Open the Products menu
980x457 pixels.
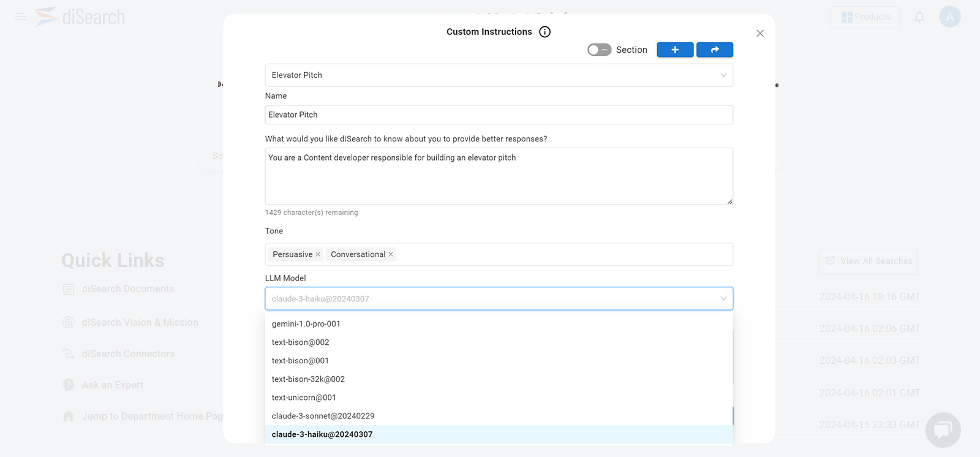(x=865, y=17)
